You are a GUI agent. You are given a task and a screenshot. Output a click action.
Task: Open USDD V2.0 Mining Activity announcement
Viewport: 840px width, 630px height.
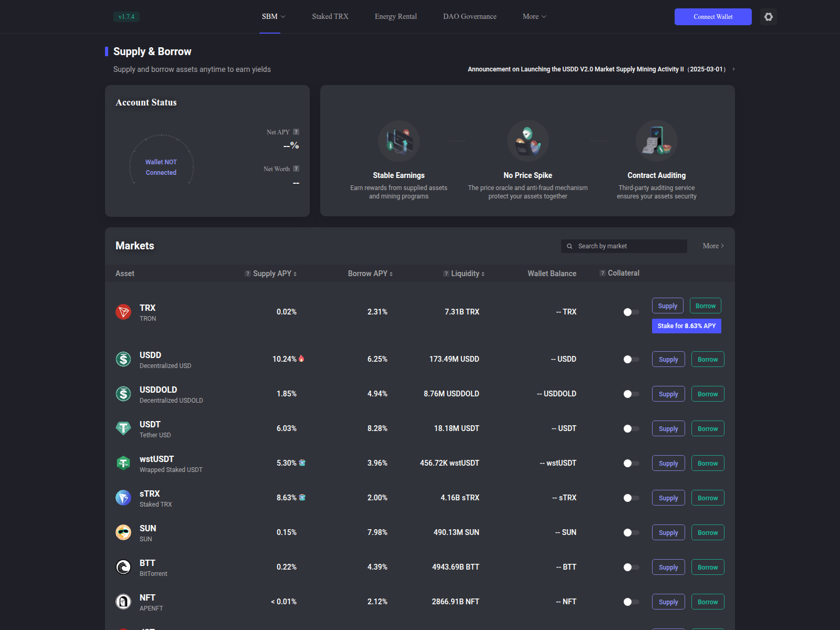597,69
